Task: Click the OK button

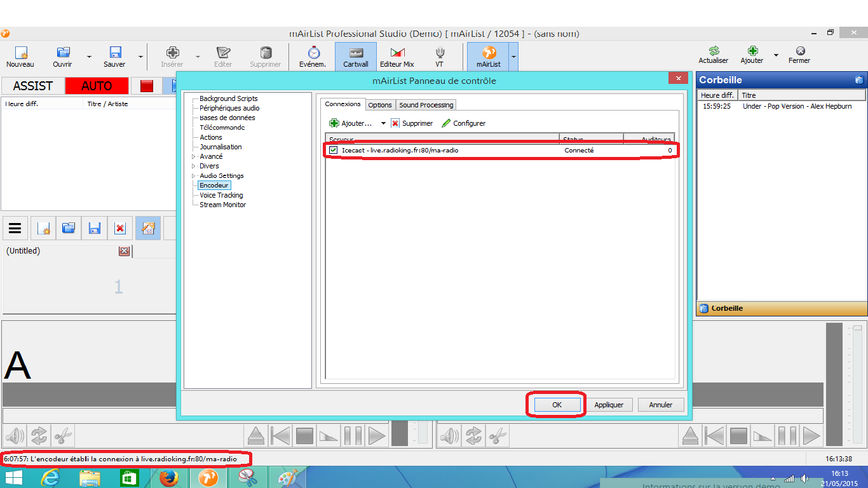Action: point(557,405)
